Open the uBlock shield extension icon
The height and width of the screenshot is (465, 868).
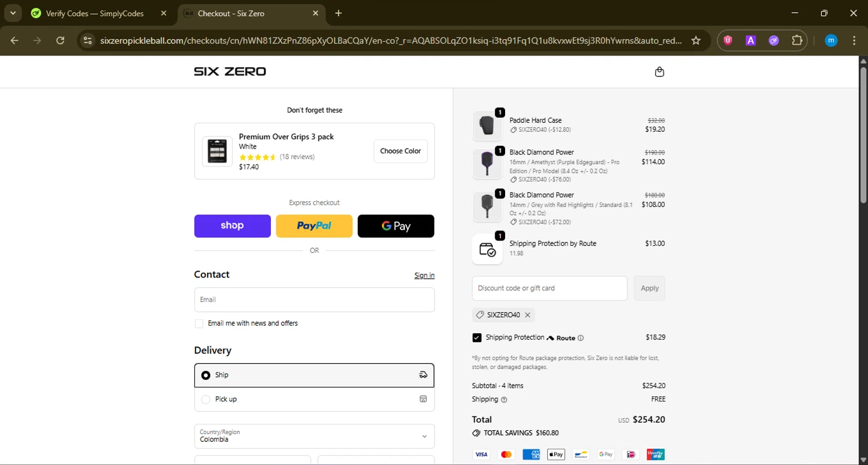click(728, 40)
